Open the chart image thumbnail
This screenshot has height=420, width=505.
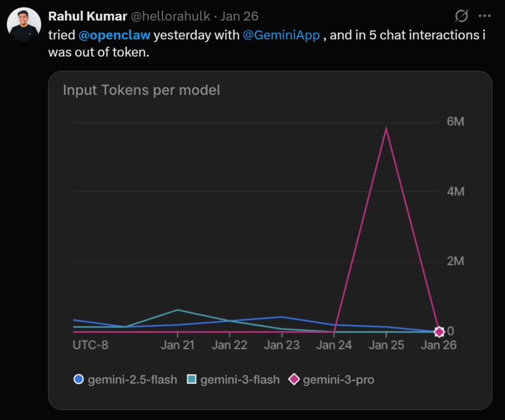[x=270, y=234]
